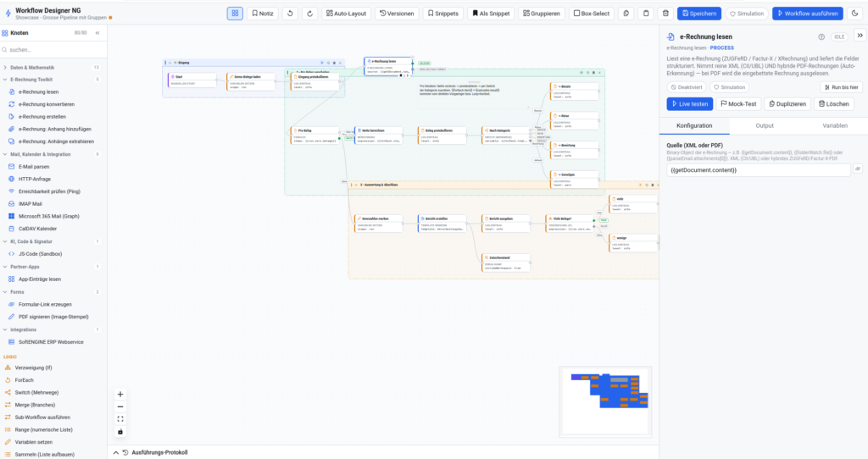
Task: Click the history icon beside Ausführungs-Protokoll
Action: 125,452
